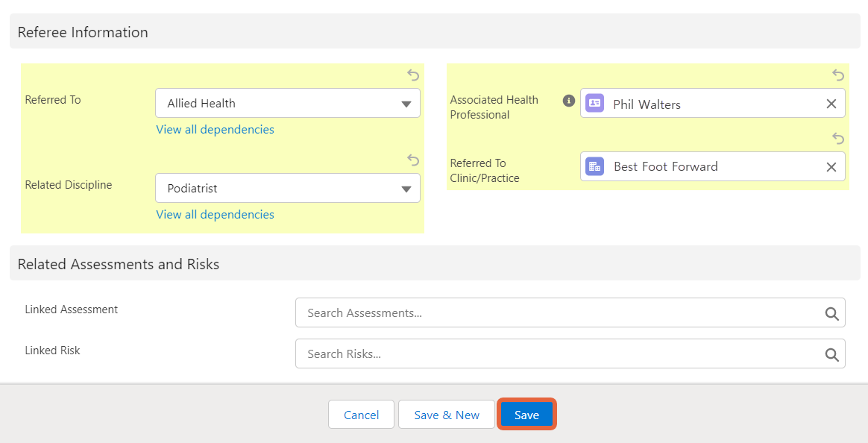Image resolution: width=868 pixels, height=443 pixels.
Task: Click the magnifier in the Search Assessments field
Action: tap(831, 314)
